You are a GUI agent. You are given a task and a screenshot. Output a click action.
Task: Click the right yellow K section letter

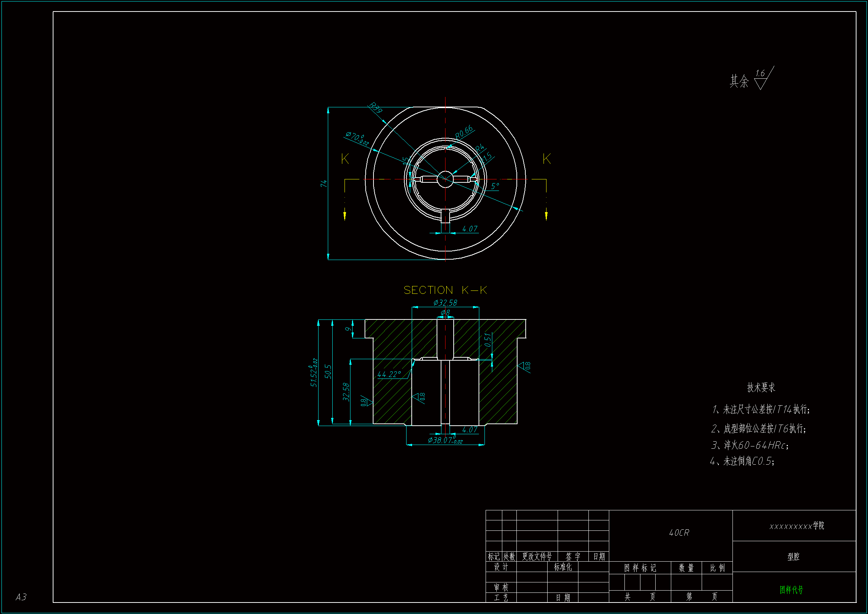pyautogui.click(x=546, y=159)
